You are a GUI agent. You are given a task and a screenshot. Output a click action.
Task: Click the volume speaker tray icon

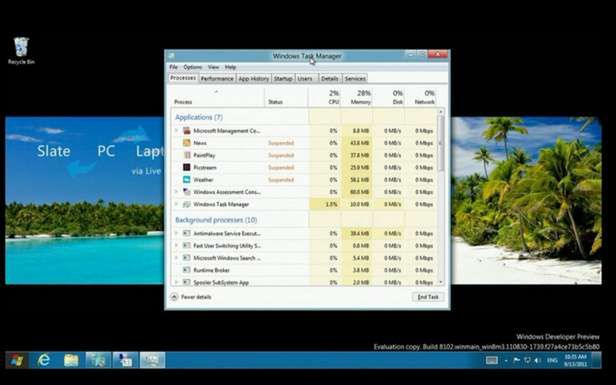click(537, 360)
